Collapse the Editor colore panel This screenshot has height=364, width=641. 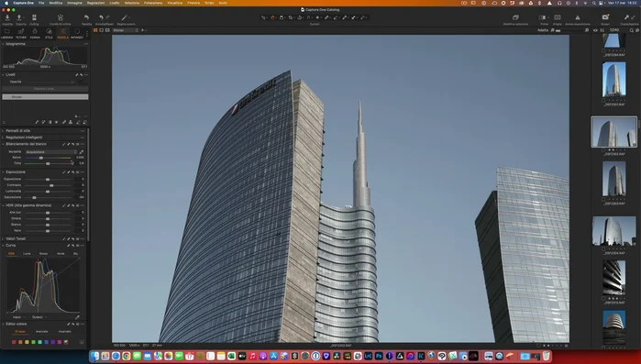coord(4,324)
